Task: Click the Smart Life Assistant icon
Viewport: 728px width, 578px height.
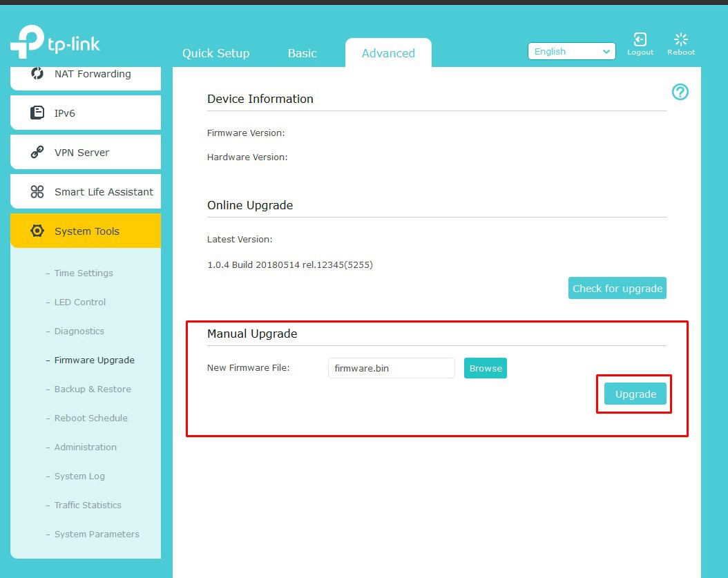Action: pyautogui.click(x=37, y=192)
